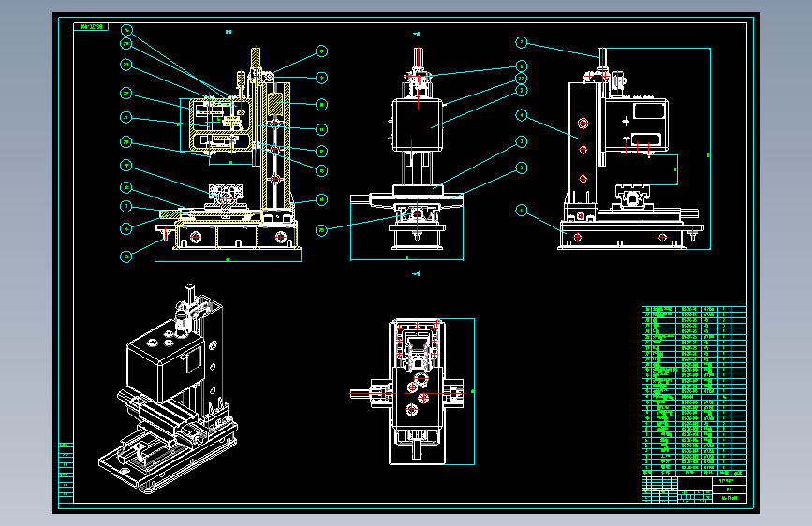
Task: Select part balloon 6 callout
Action: click(522, 66)
